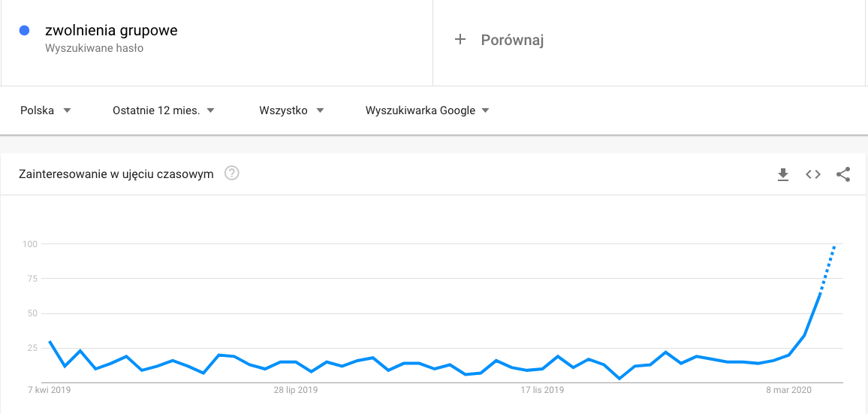Click the 8 mar 2020 axis date label
868x414 pixels.
[x=789, y=390]
